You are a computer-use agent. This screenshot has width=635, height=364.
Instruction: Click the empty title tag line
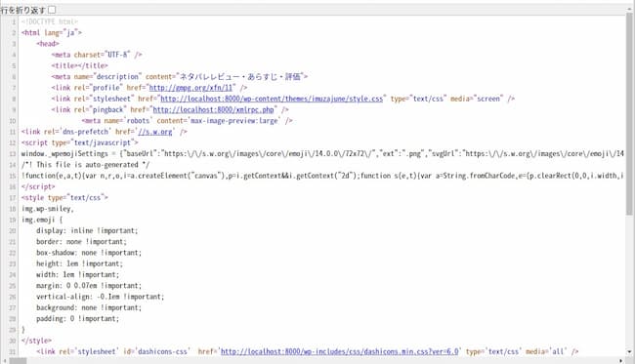point(79,65)
